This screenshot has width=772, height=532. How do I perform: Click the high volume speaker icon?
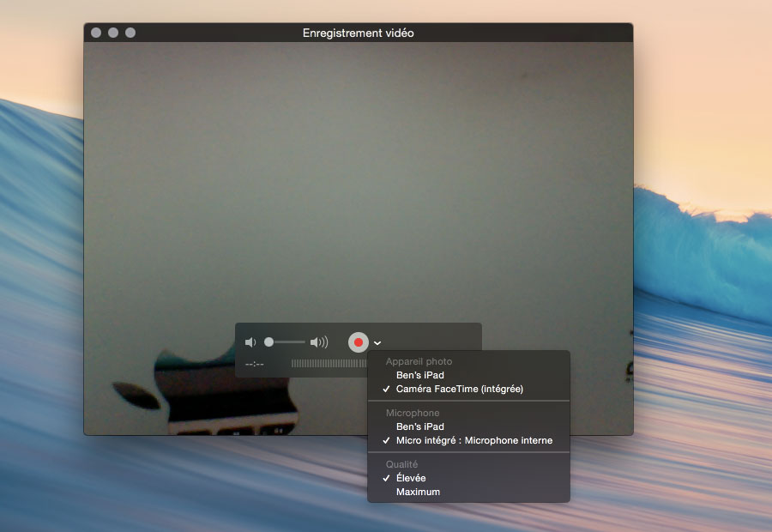coord(319,342)
